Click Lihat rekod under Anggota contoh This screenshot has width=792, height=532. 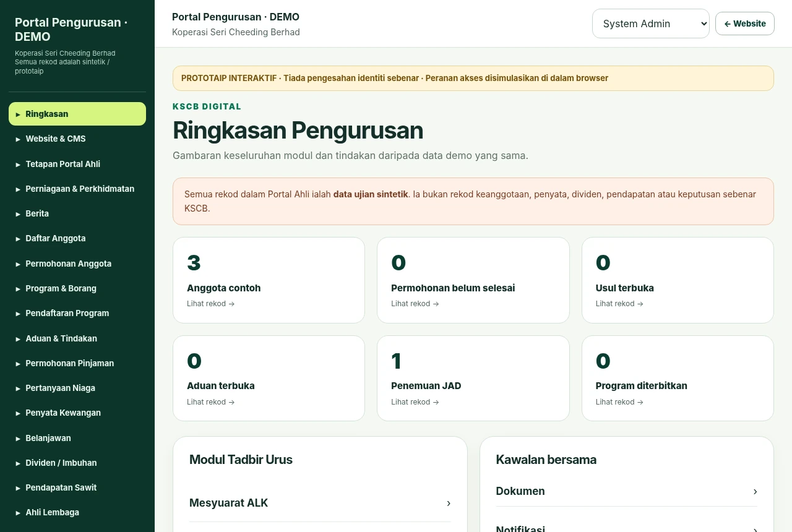coord(210,304)
